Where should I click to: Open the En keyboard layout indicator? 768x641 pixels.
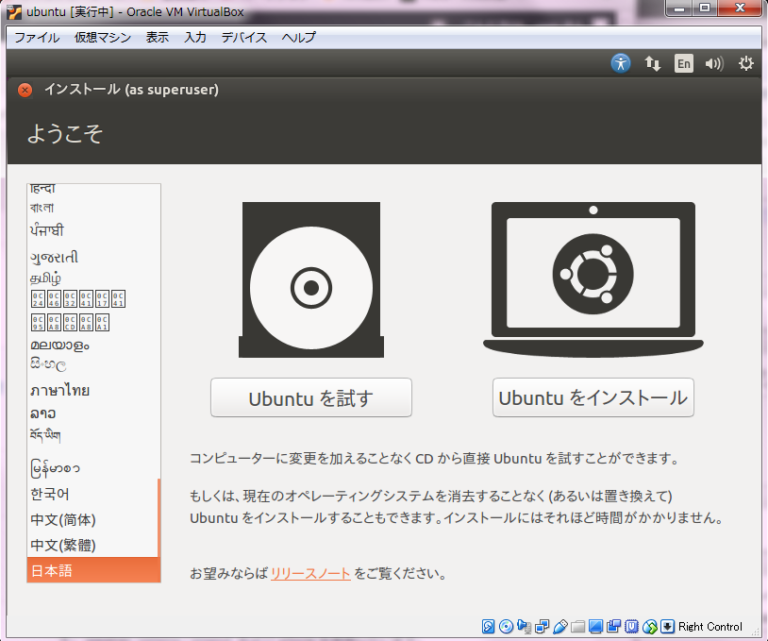point(683,63)
